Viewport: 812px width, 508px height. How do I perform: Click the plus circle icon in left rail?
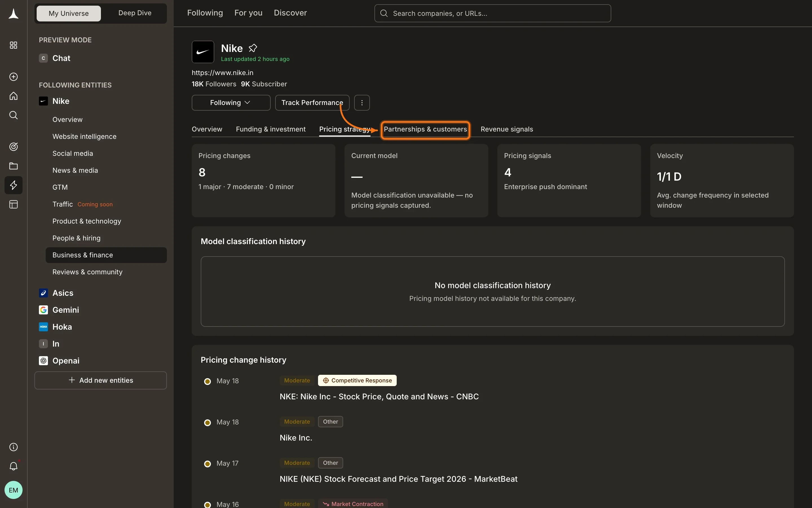click(x=14, y=76)
